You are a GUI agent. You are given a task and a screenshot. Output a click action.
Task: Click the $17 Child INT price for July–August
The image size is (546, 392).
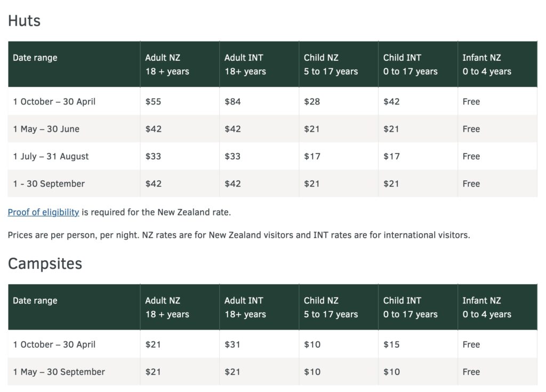[391, 156]
